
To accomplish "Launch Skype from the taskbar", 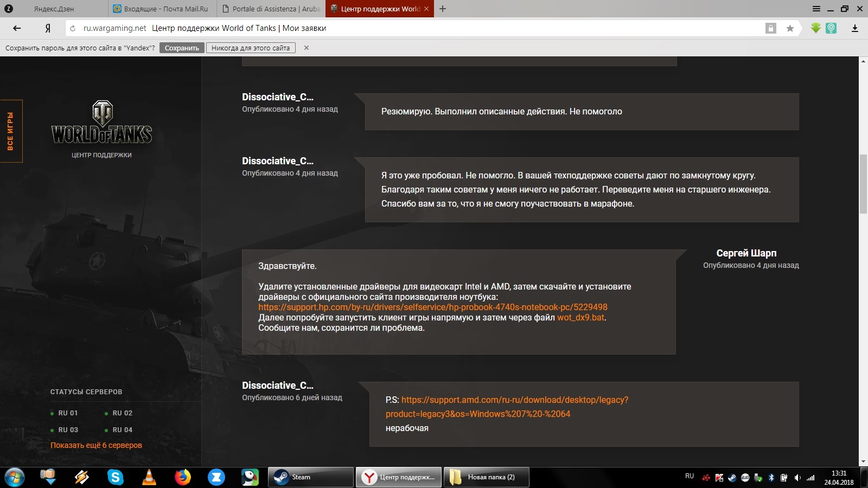I will click(115, 477).
